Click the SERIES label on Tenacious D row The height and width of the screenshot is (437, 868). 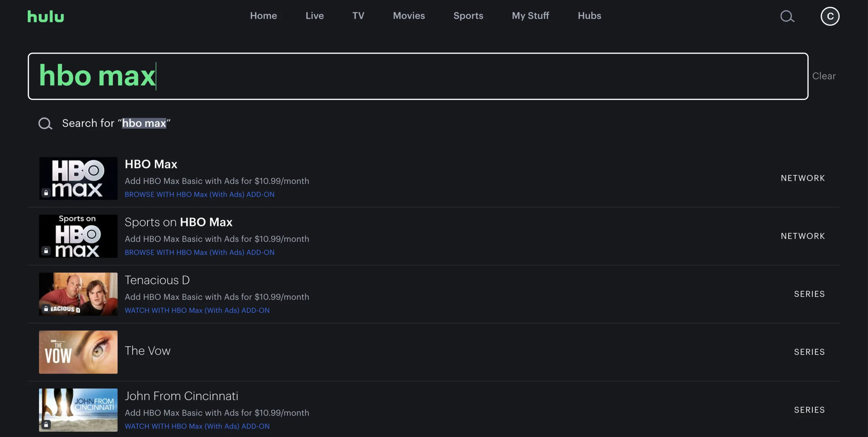click(x=809, y=294)
